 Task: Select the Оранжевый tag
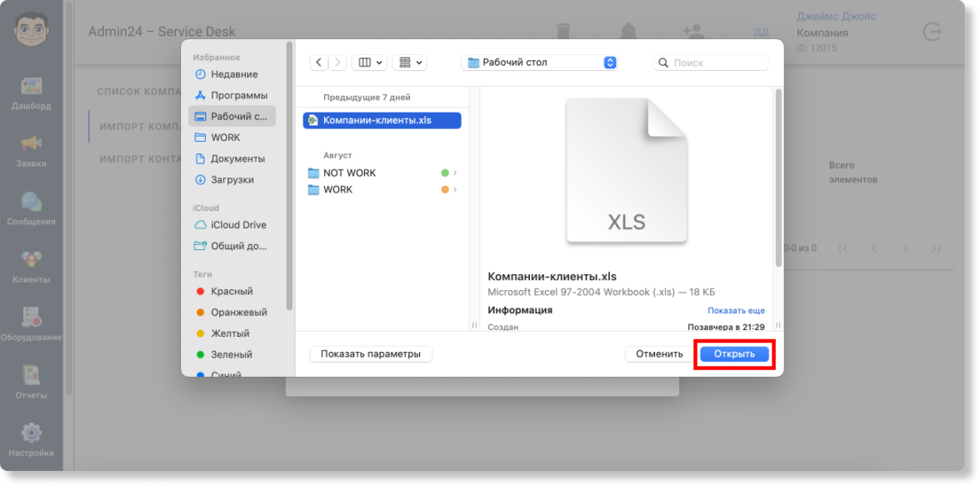tap(232, 312)
